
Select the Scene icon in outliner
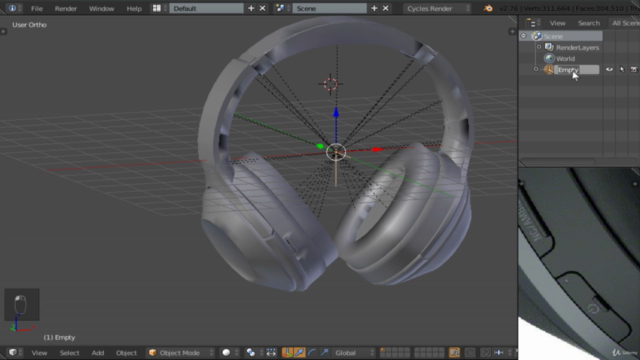pos(537,36)
